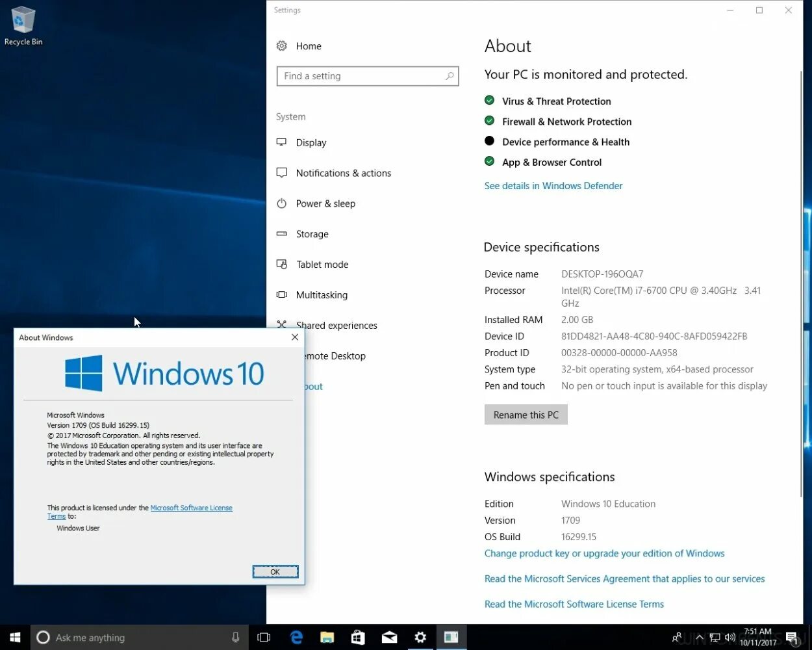Launch Microsoft Edge from the taskbar
The image size is (812, 650).
(x=296, y=638)
